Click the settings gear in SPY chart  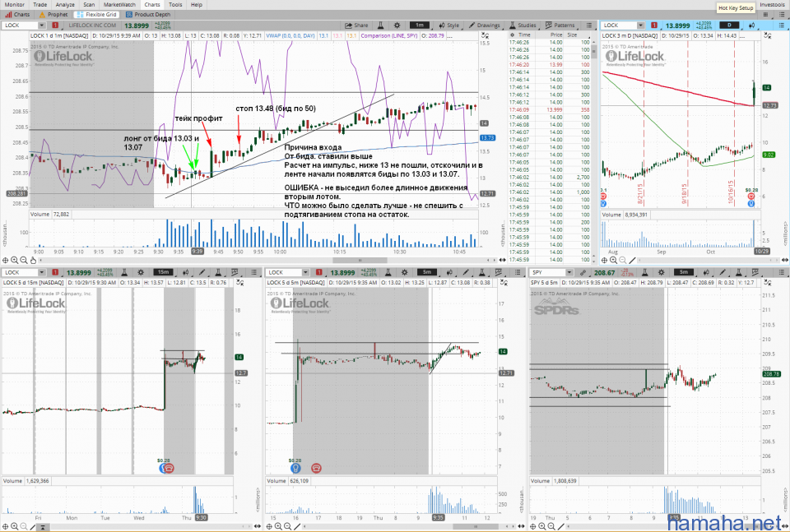tap(661, 272)
